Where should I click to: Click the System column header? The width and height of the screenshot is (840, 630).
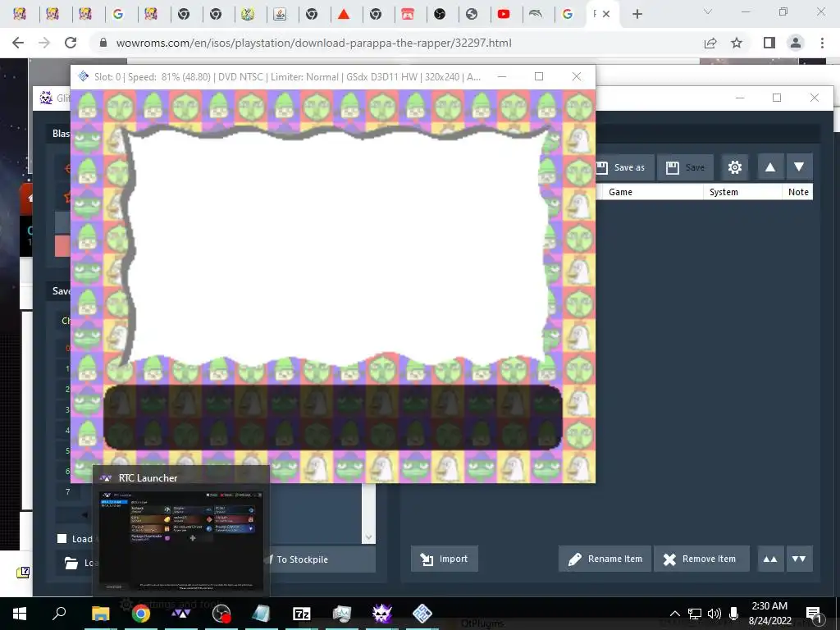coord(742,192)
